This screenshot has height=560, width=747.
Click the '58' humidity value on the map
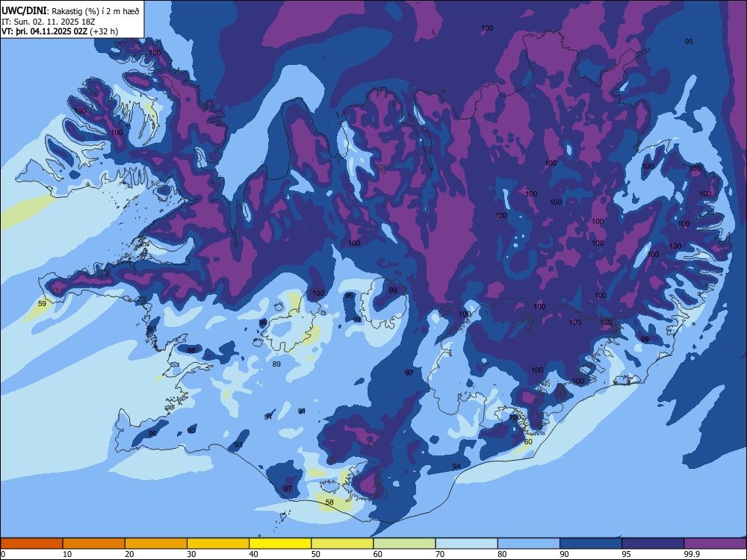pyautogui.click(x=329, y=502)
